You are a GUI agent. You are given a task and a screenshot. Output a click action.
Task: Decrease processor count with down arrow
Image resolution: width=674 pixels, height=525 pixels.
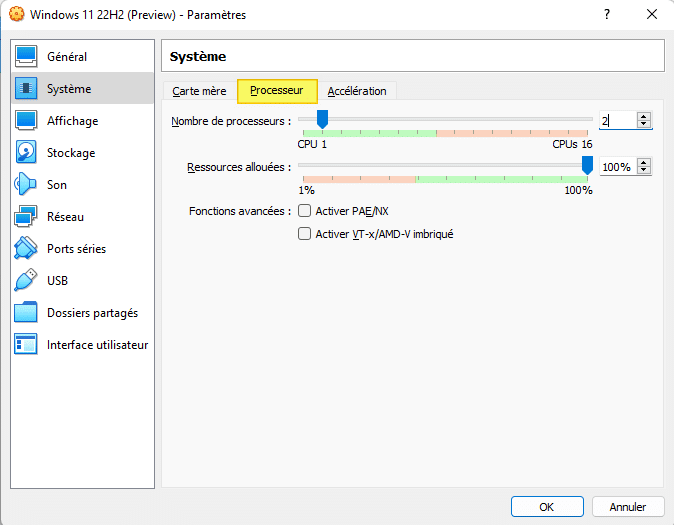(644, 125)
